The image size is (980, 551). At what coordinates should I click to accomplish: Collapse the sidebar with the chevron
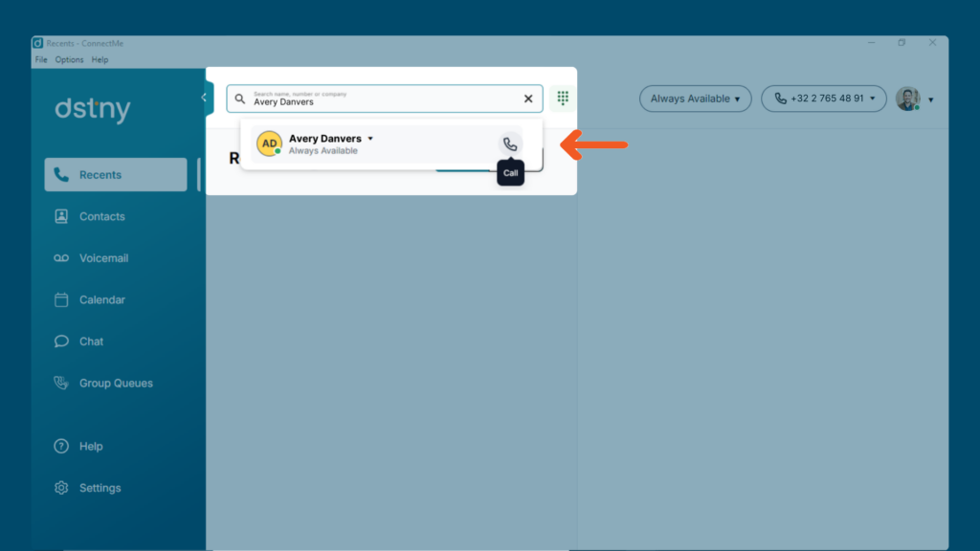205,98
